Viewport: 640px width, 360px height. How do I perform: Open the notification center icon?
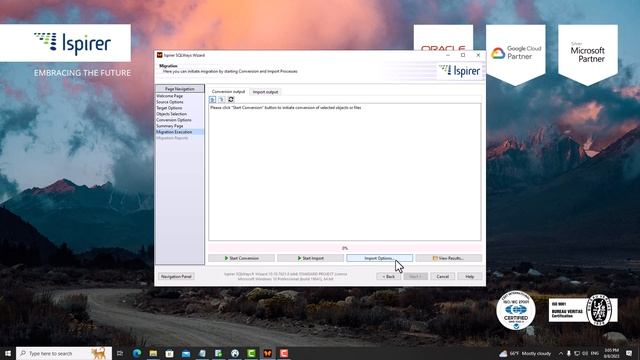coord(629,353)
